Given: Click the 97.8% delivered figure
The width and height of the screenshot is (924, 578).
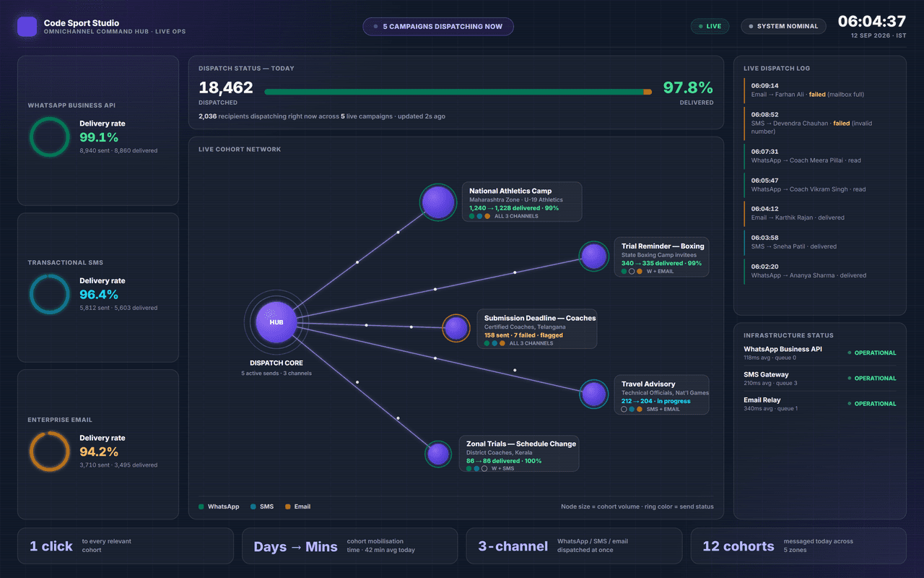Looking at the screenshot, I should (x=688, y=87).
